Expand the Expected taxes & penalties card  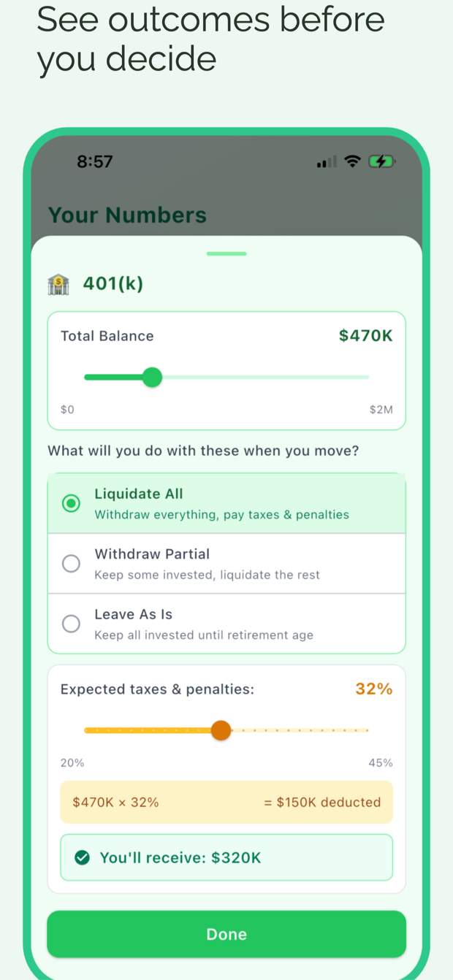(226, 689)
